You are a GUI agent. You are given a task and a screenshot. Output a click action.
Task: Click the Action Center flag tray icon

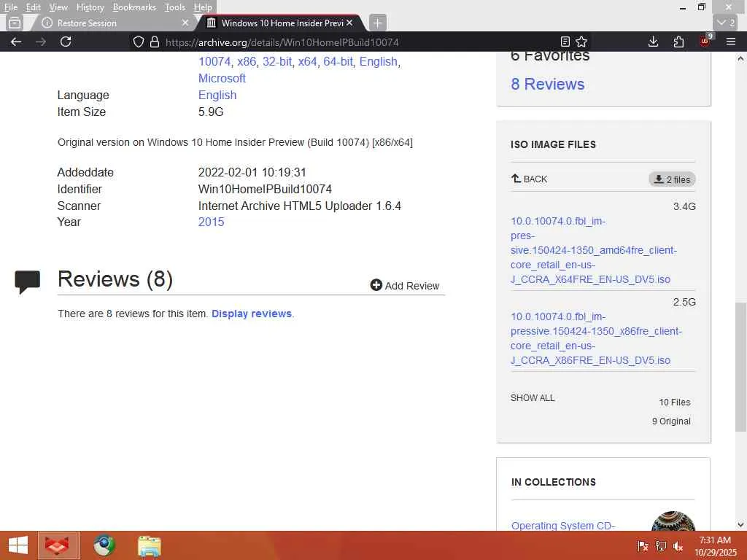pyautogui.click(x=643, y=546)
